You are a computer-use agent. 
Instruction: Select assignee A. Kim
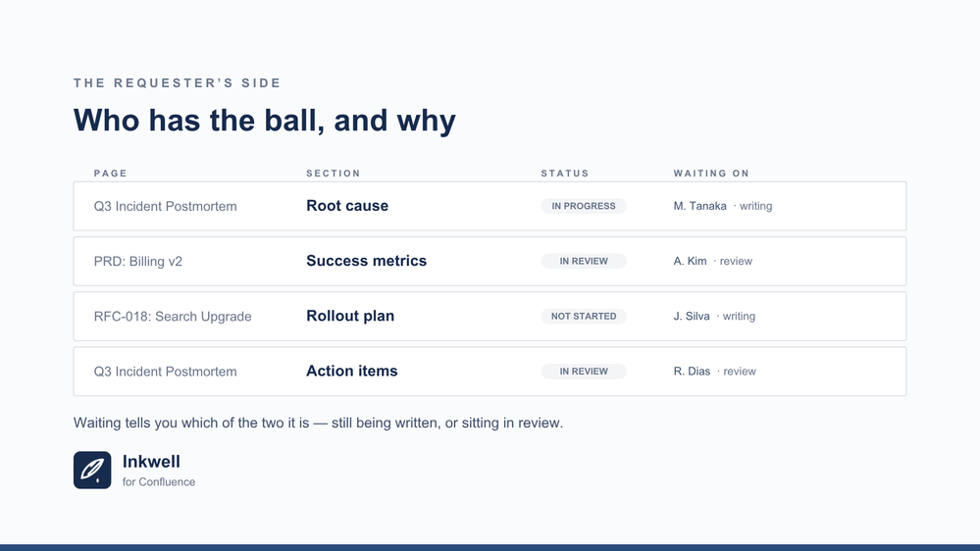coord(690,261)
